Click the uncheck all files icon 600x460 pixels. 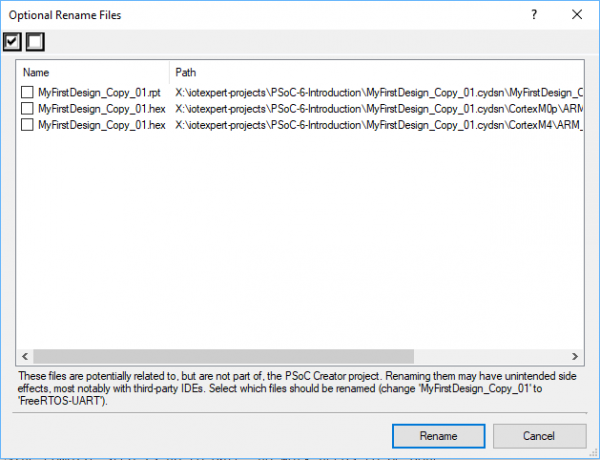(34, 42)
